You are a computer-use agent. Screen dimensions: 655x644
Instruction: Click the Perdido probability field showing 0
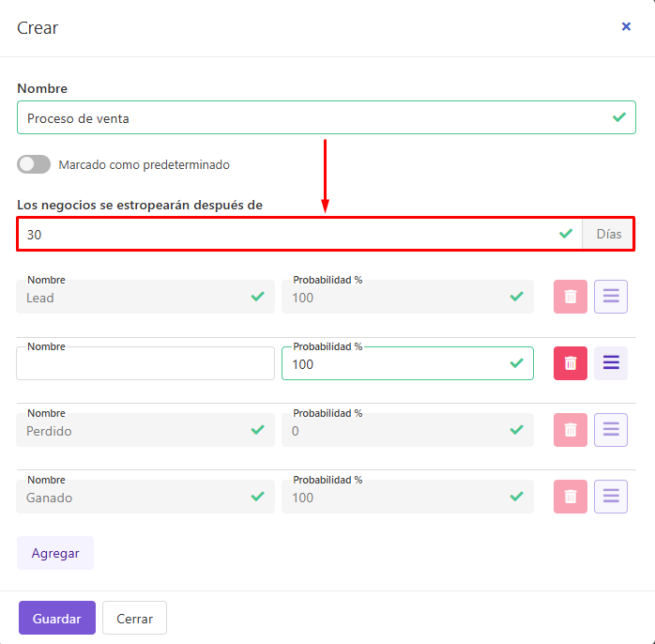tap(407, 430)
